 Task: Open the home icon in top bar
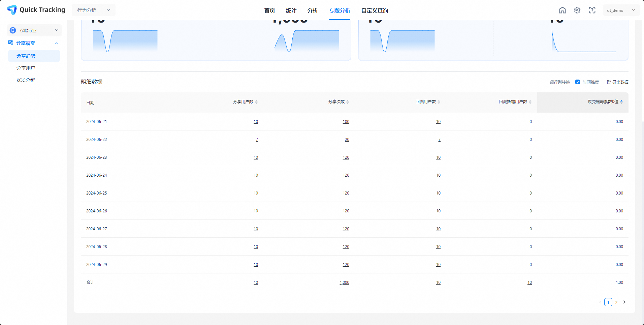562,10
